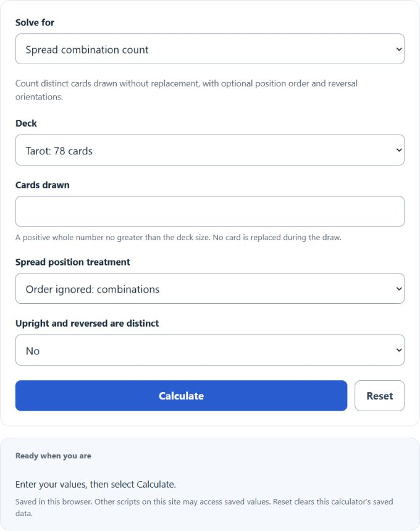Click Upright and reversed are distinct label

click(87, 324)
